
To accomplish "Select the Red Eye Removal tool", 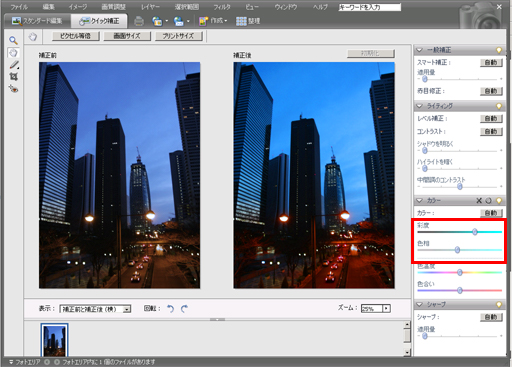I will 13,89.
